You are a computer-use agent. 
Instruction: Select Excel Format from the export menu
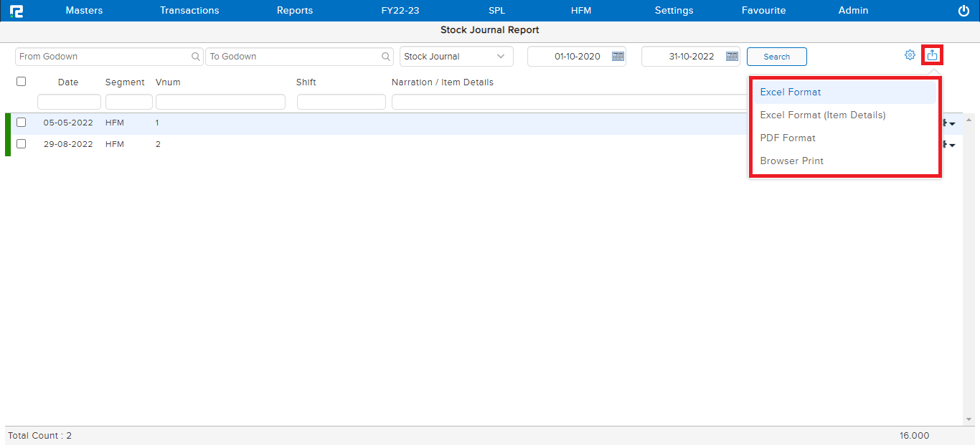[x=791, y=92]
